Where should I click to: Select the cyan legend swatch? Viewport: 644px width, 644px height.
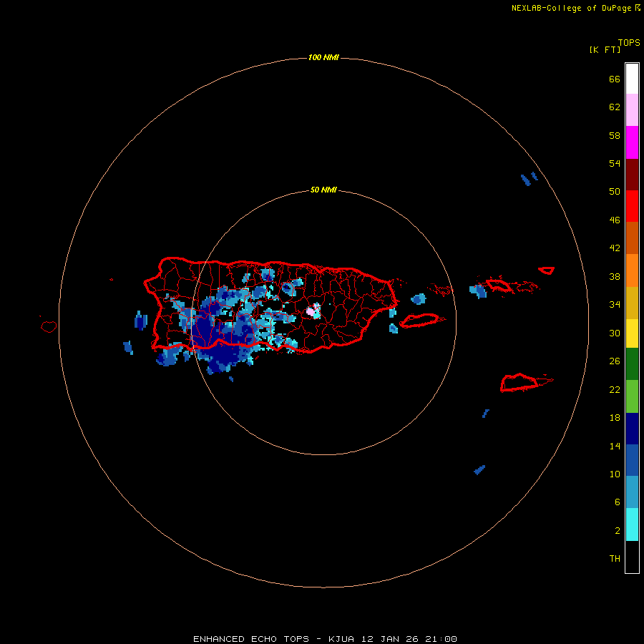pyautogui.click(x=632, y=525)
